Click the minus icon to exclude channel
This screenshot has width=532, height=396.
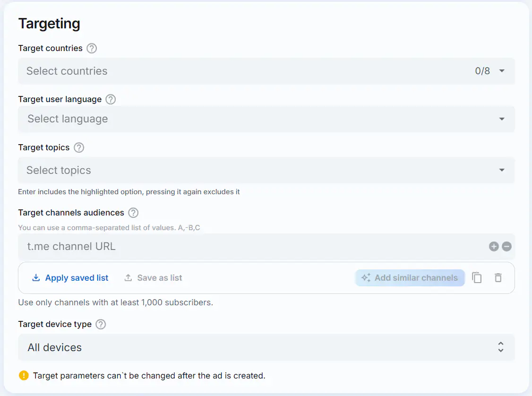(506, 246)
